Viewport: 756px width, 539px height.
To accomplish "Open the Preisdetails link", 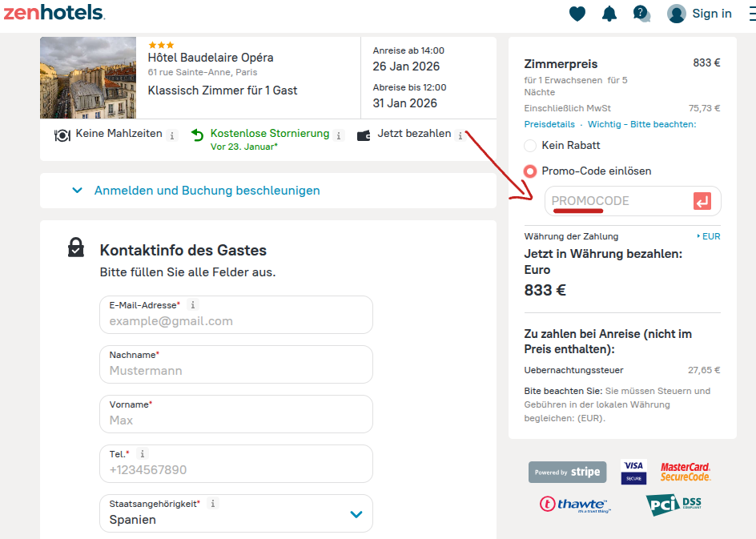I will 549,124.
